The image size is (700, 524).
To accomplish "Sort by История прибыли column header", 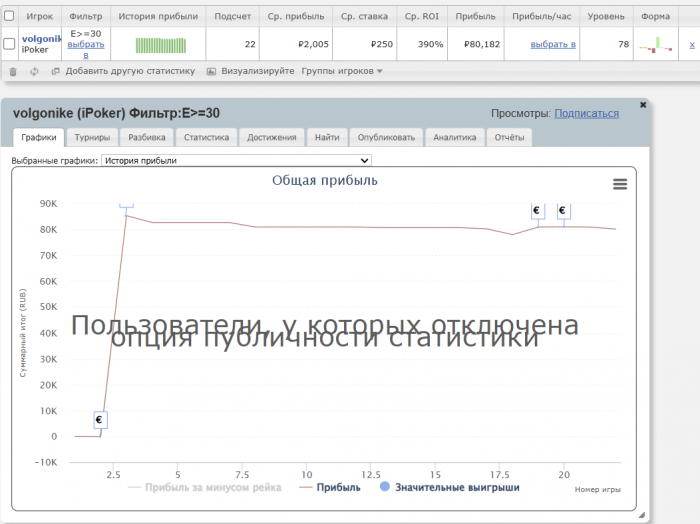I will tap(158, 16).
